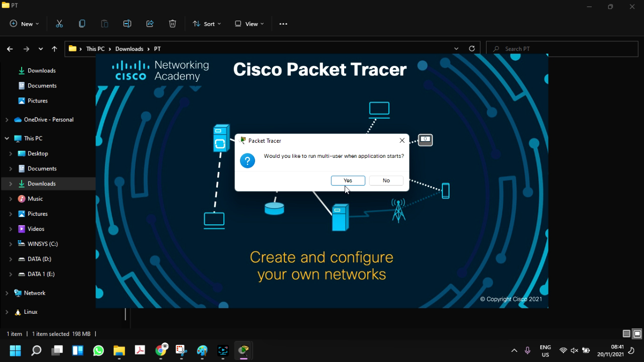Open the View dropdown menu
Screen dimensions: 644x362
(x=249, y=24)
